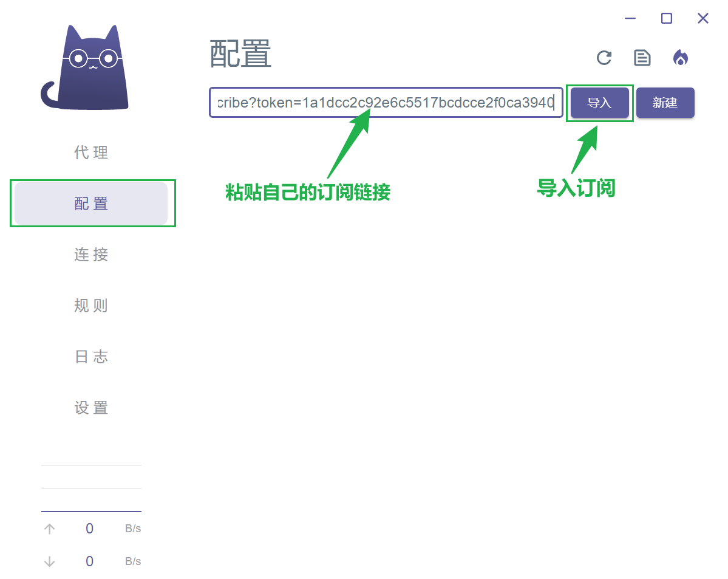
Task: Open the 规则 (Rules) page
Action: tap(91, 306)
